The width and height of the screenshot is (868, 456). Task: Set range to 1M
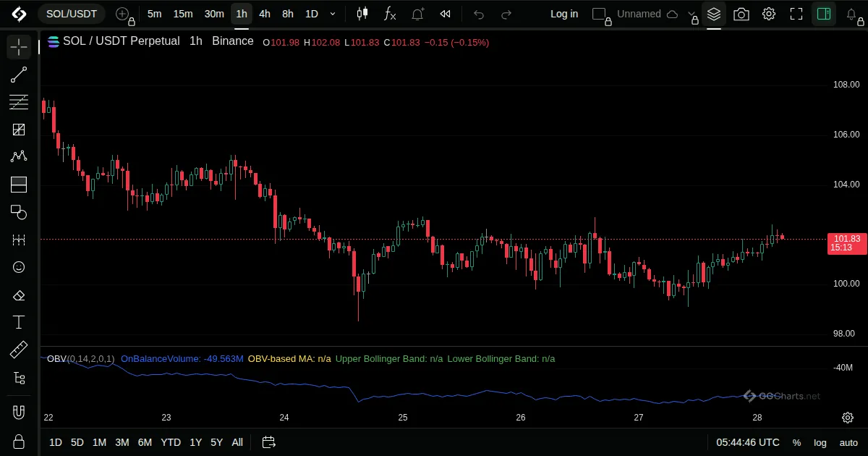click(100, 442)
